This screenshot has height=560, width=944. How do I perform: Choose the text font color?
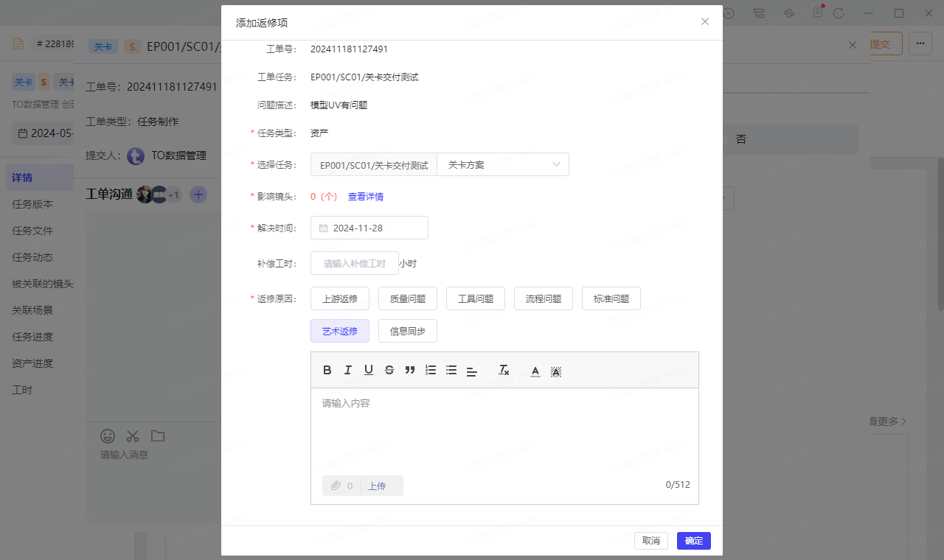point(535,371)
